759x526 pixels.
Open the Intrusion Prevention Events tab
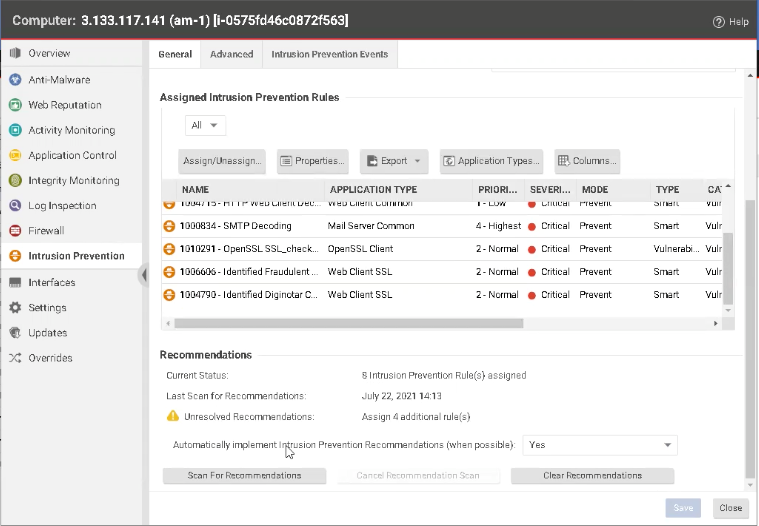pos(330,54)
